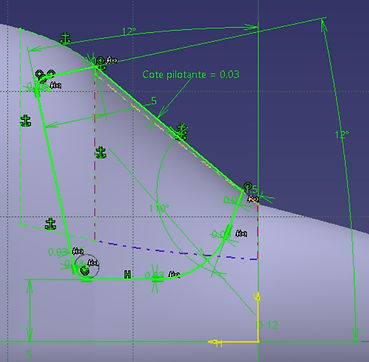Click the coincidence symbol at the right end of the diagonal
The height and width of the screenshot is (362, 369).
248,186
